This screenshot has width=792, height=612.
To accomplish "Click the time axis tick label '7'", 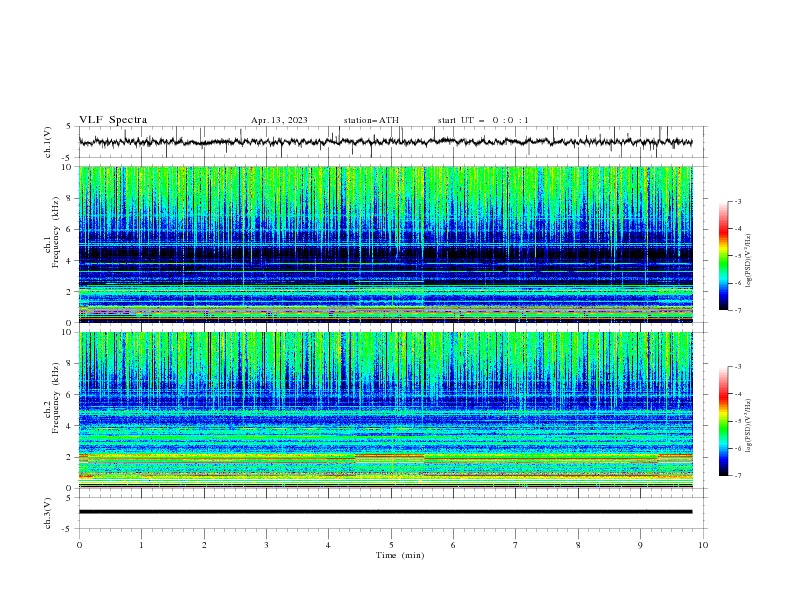I will coord(516,545).
